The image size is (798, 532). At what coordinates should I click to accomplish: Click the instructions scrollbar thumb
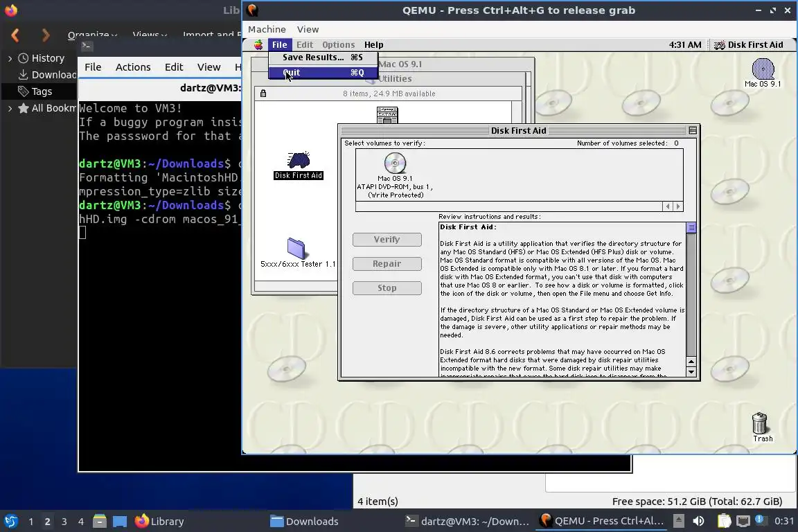[691, 228]
